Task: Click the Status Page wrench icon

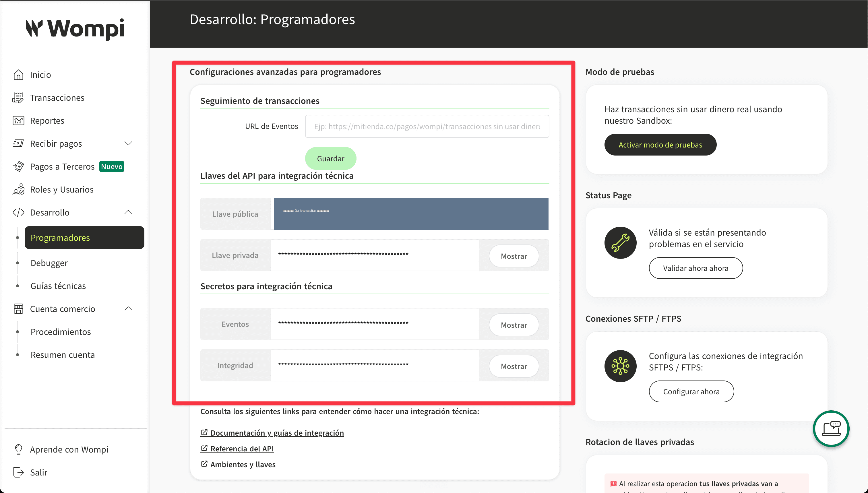Action: coord(620,243)
